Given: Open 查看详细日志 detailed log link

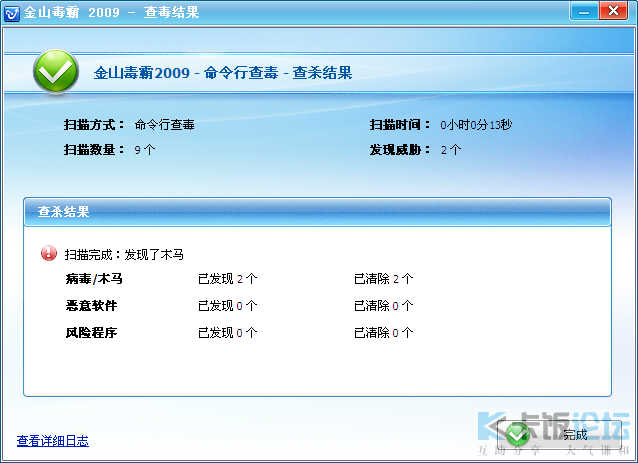Looking at the screenshot, I should [53, 441].
